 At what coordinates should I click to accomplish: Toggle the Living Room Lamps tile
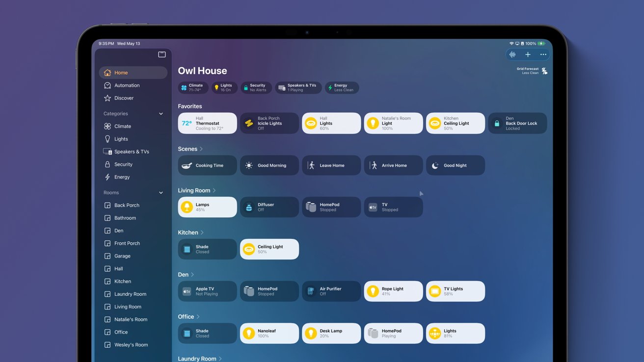click(x=207, y=207)
